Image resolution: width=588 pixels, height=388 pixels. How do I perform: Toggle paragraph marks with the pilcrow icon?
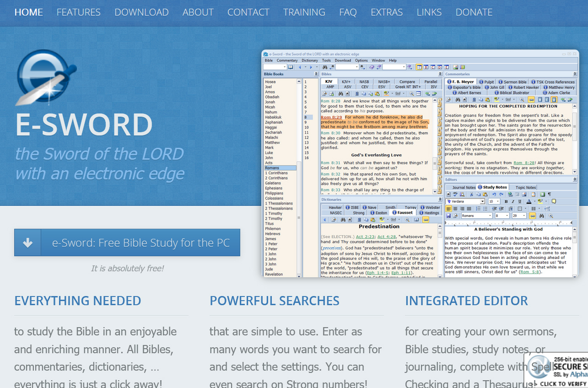549,194
